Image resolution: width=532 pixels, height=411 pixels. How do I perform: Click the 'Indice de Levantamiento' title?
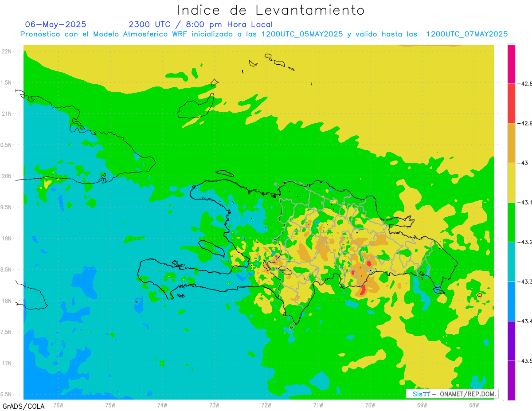point(270,10)
